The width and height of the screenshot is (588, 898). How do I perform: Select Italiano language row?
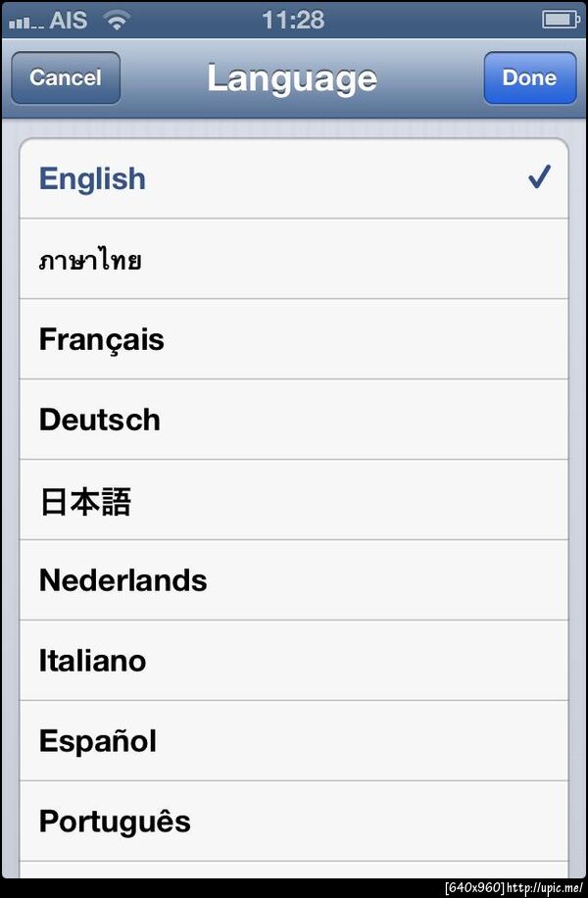point(92,661)
